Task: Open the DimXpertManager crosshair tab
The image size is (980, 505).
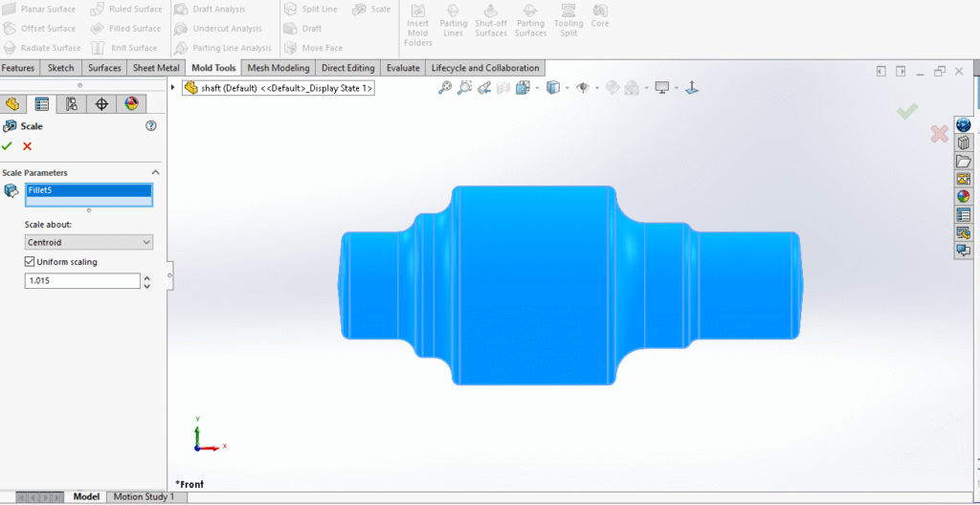Action: pyautogui.click(x=101, y=103)
